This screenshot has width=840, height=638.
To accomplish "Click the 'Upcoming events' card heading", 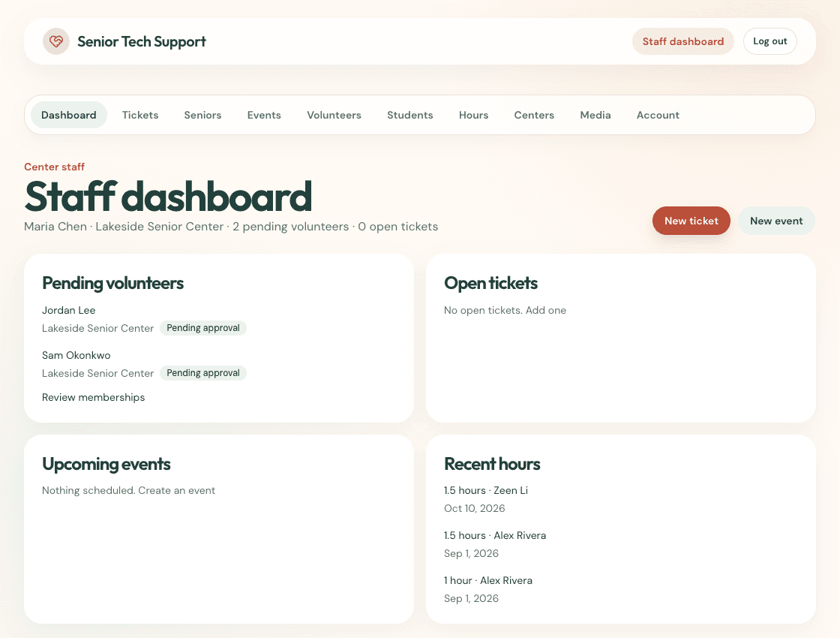I will 106,464.
